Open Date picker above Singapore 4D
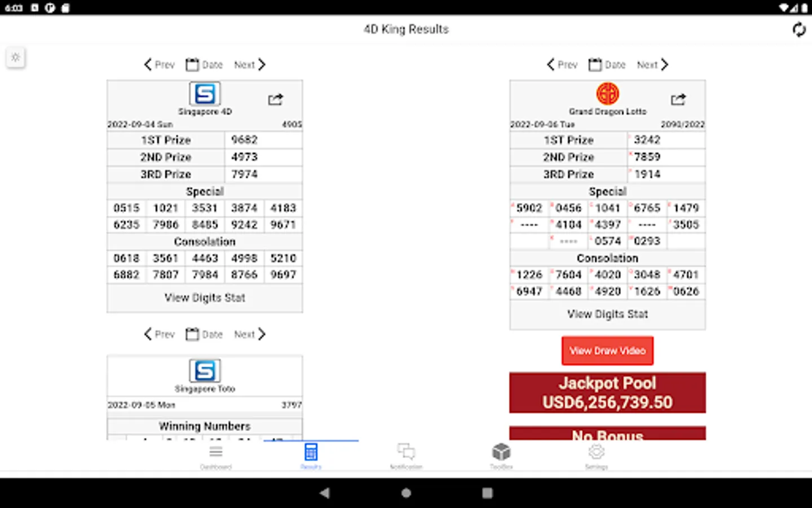 (x=204, y=65)
